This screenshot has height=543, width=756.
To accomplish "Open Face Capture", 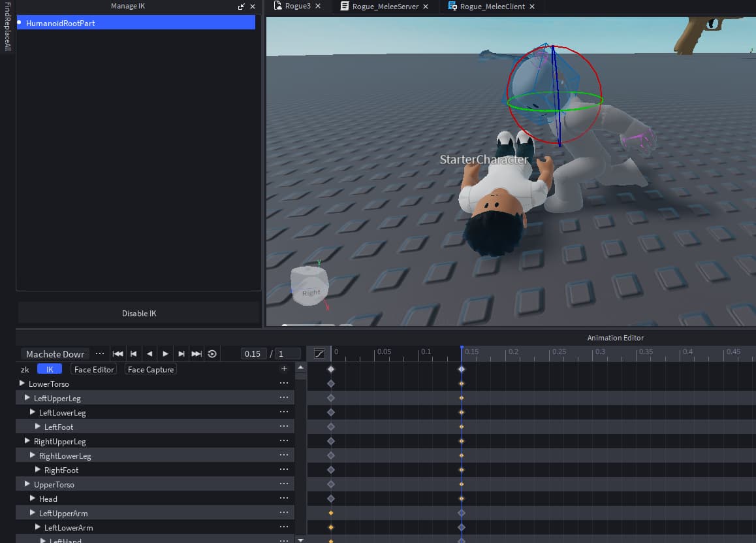I will [x=151, y=369].
